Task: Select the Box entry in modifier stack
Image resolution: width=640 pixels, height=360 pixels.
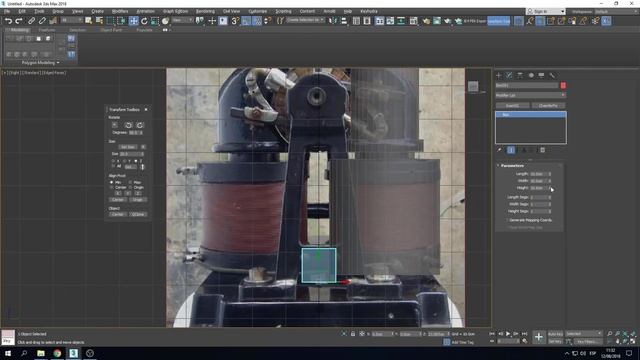Action: coord(531,115)
